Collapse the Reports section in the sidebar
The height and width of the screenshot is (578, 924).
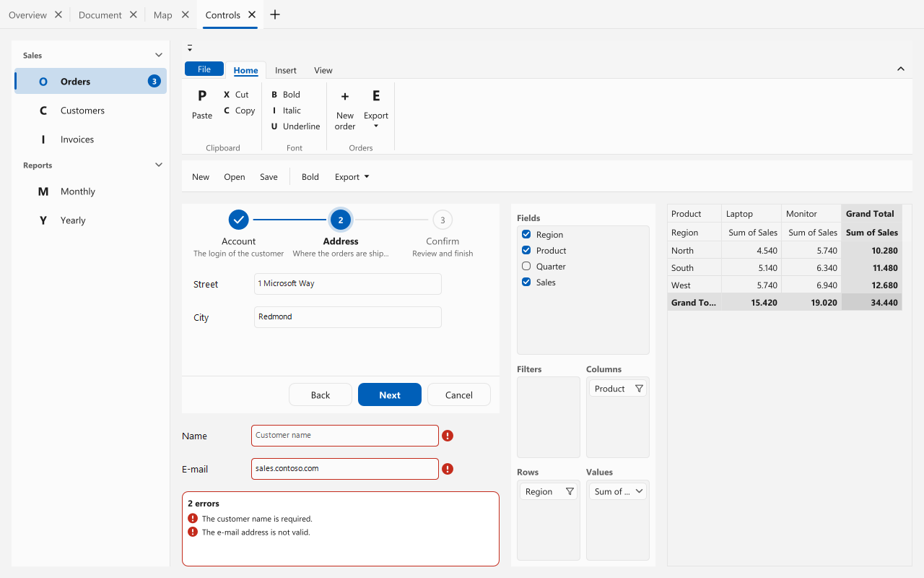[159, 165]
